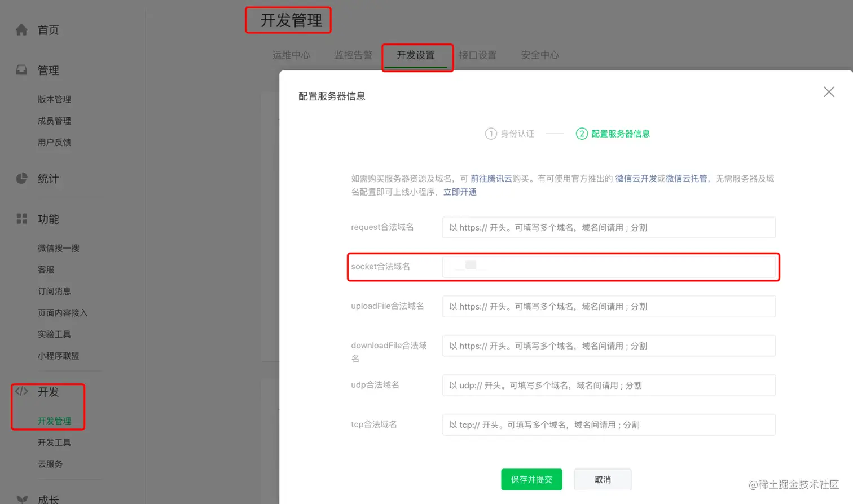Open the 用户反馈 section

click(x=54, y=142)
